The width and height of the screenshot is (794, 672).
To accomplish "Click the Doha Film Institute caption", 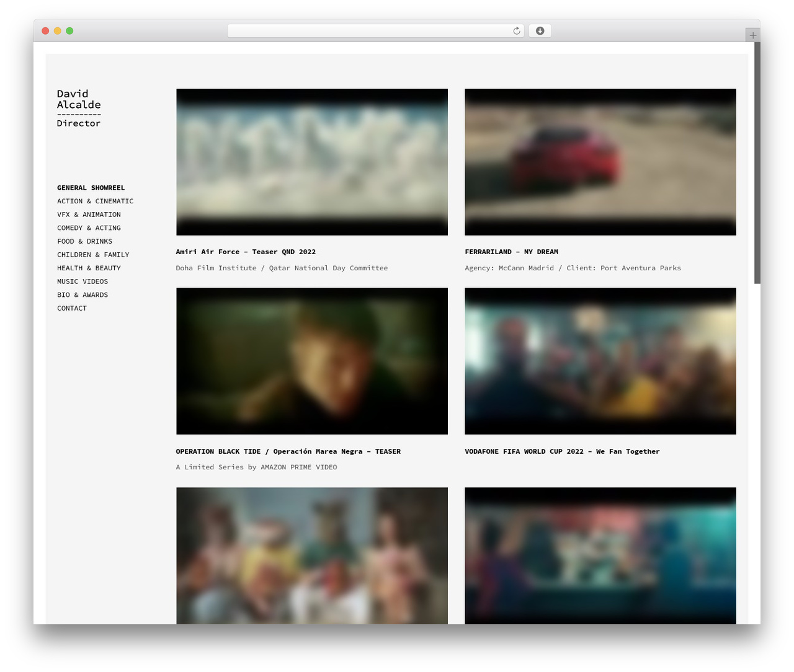I will [282, 268].
